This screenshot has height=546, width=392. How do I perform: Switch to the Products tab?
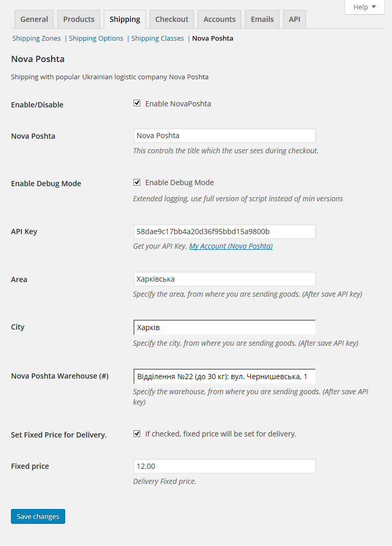click(x=79, y=19)
